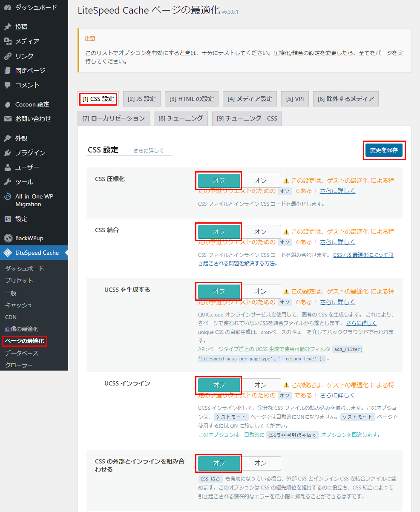The width and height of the screenshot is (420, 512).
Task: Switch to the [2] JS 設定 tab
Action: coord(142,99)
